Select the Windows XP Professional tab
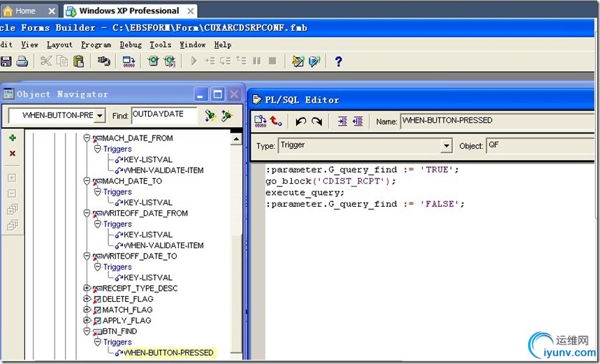 pos(130,11)
